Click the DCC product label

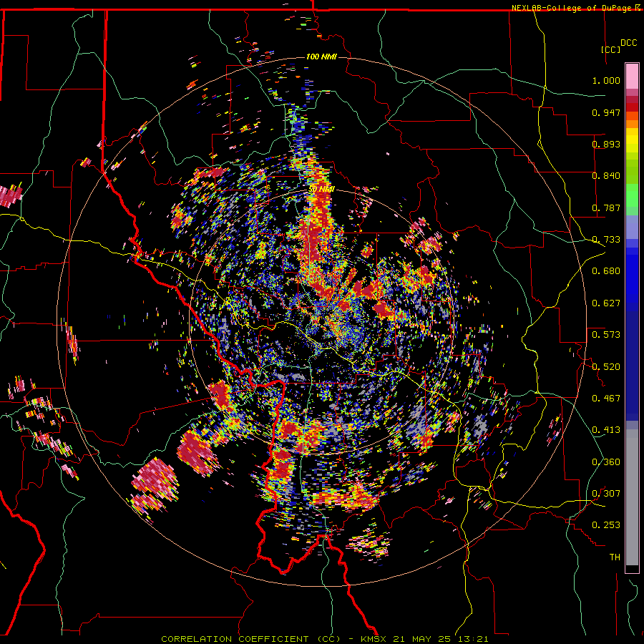tap(628, 43)
